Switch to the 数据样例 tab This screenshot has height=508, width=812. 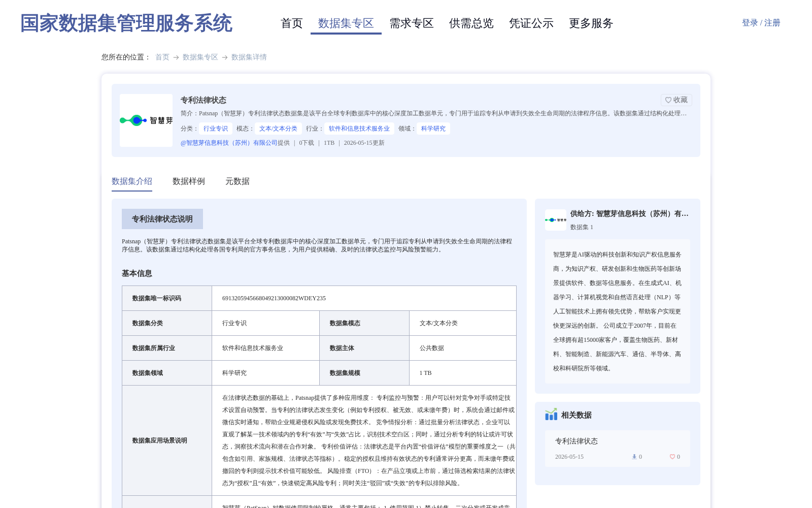pos(189,181)
